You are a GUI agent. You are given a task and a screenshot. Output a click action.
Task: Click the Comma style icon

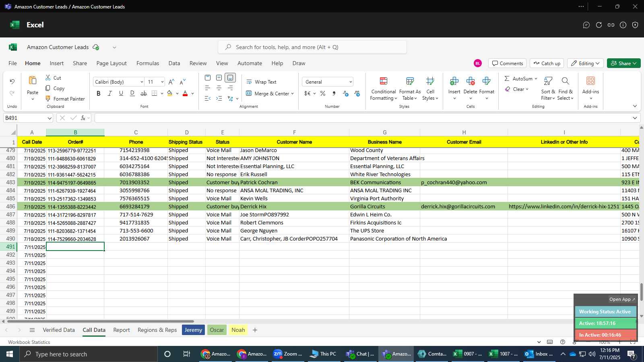334,93
